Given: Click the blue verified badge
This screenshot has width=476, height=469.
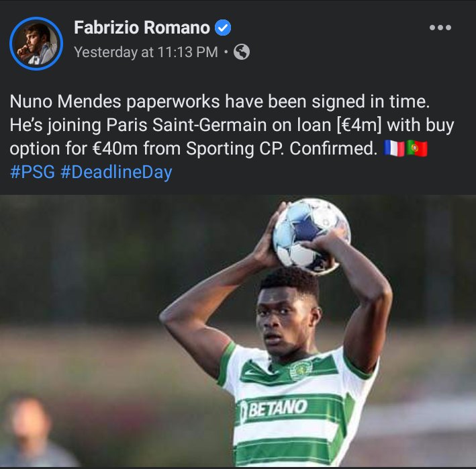Looking at the screenshot, I should (223, 28).
